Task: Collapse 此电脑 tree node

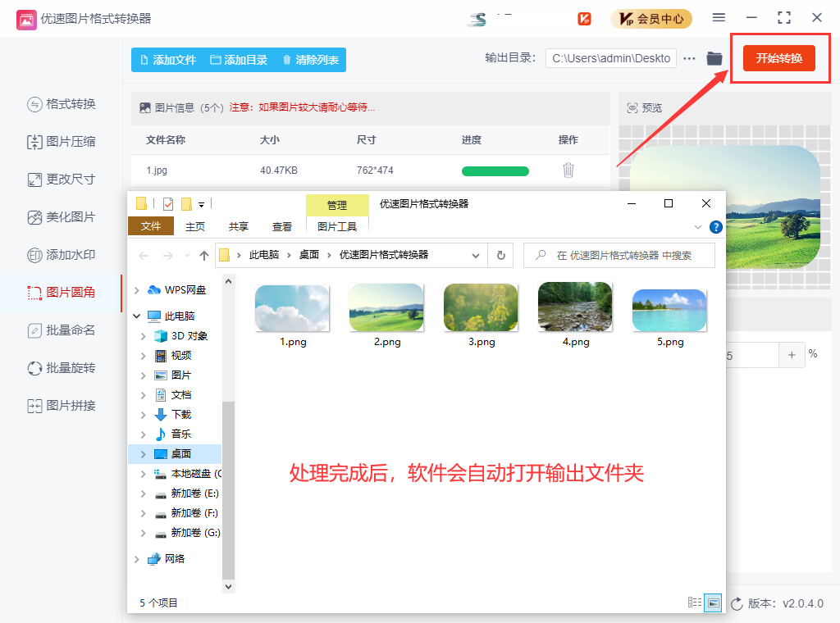Action: (x=137, y=316)
